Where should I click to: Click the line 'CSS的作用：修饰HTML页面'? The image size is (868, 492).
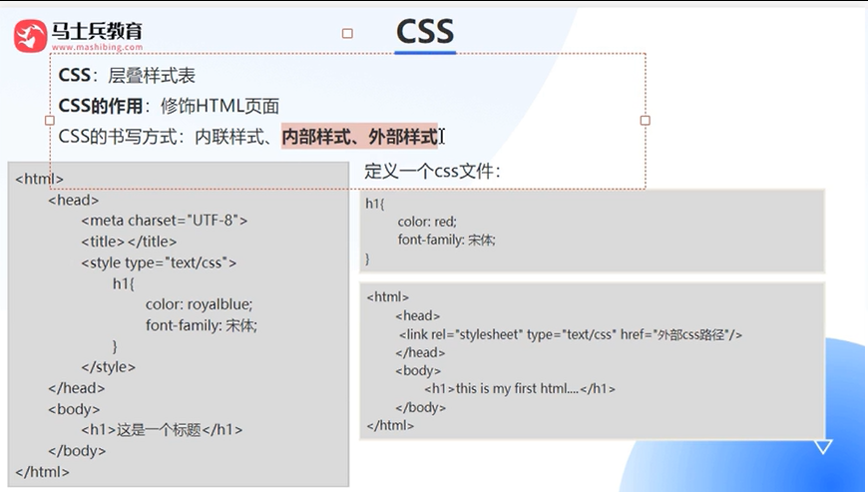169,106
